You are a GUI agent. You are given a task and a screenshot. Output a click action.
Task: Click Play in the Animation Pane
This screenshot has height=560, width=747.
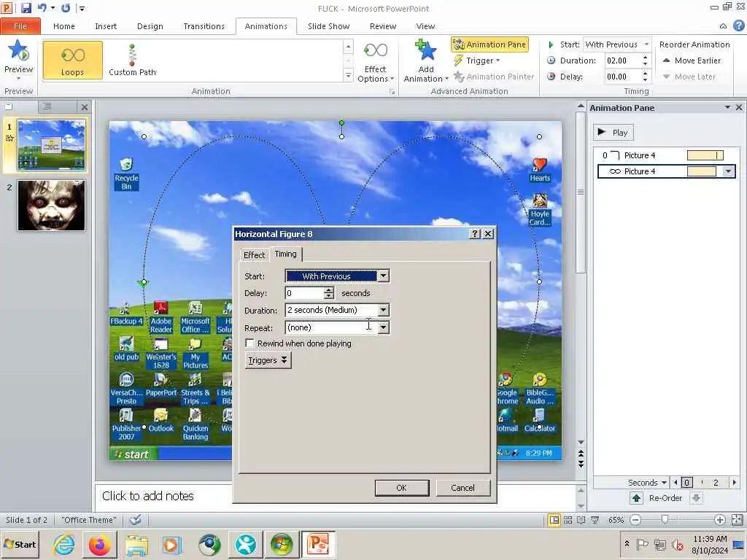[613, 133]
